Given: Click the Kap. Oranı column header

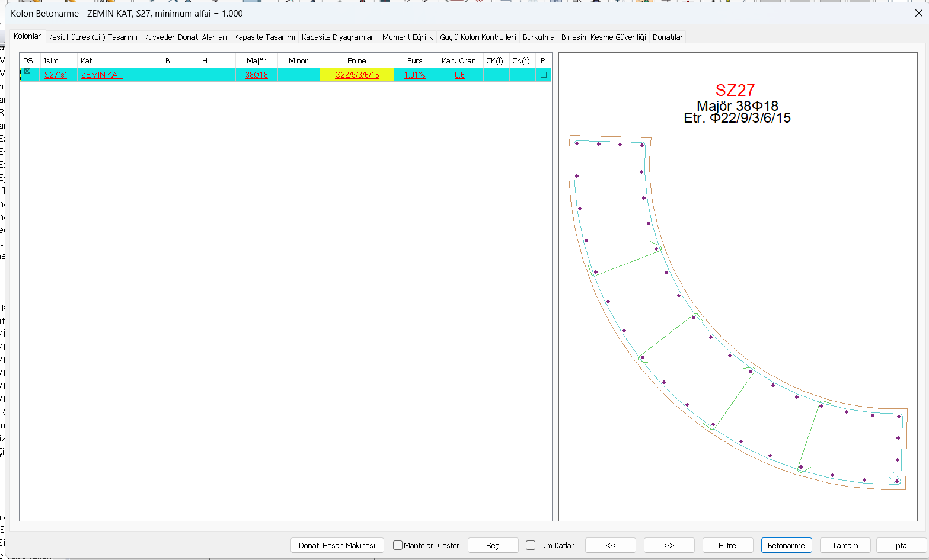Looking at the screenshot, I should [x=459, y=60].
